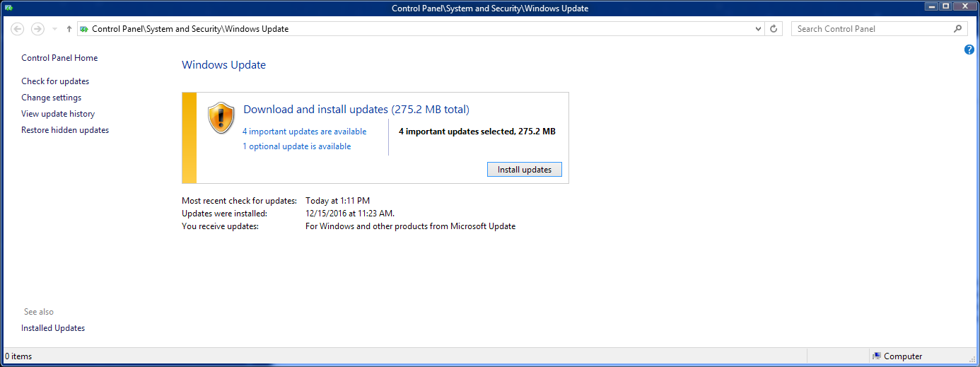Go to Control Panel Home
The height and width of the screenshot is (367, 980).
59,58
